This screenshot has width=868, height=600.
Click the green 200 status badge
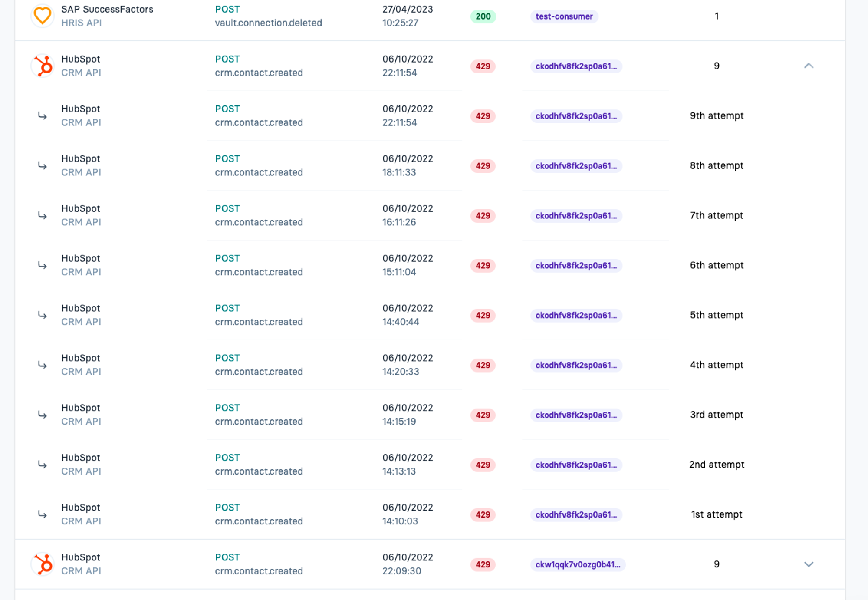483,16
